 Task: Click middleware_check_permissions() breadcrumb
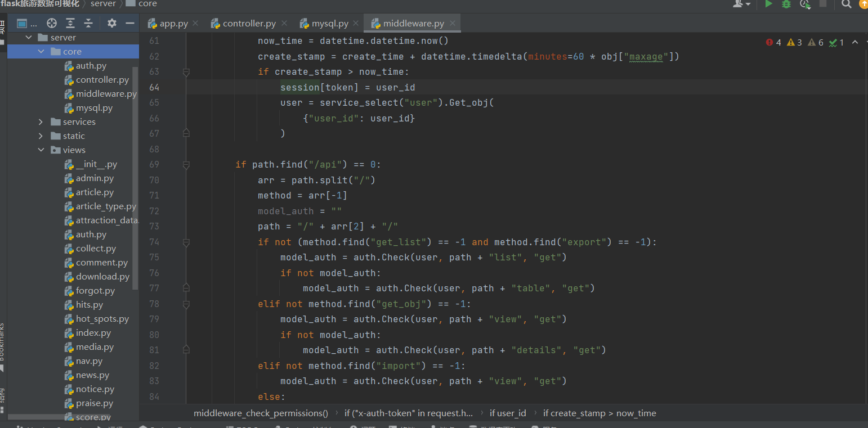(261, 413)
